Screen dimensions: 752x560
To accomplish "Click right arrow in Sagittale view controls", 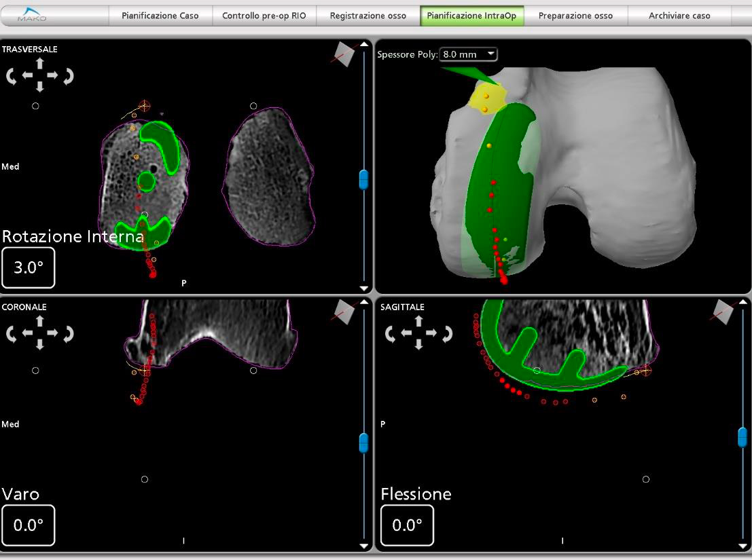I will click(431, 333).
